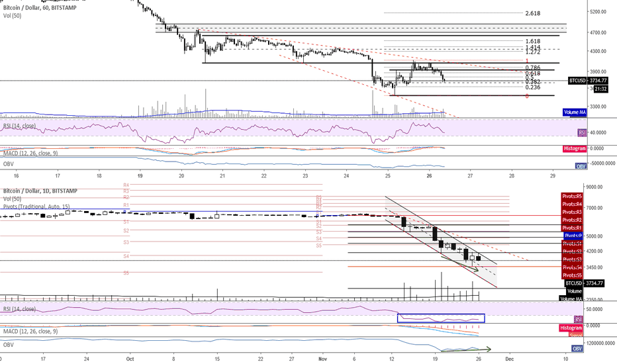Click the 0.786 Fibonacci level label
The image size is (617, 364).
(x=533, y=68)
